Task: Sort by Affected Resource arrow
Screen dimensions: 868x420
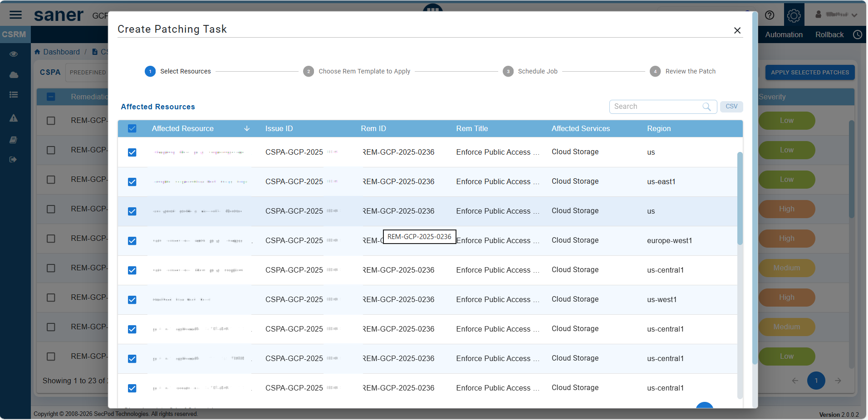Action: 247,129
